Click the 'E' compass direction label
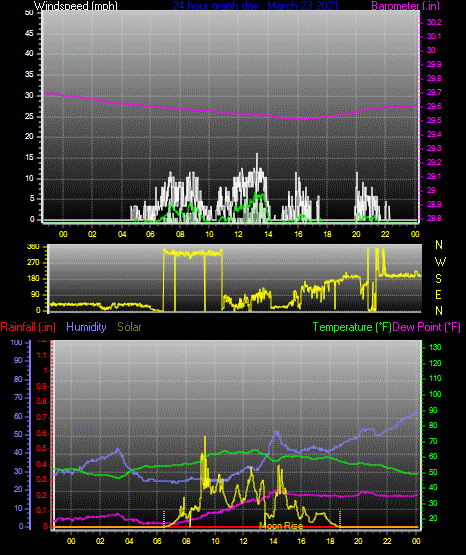 coord(438,294)
